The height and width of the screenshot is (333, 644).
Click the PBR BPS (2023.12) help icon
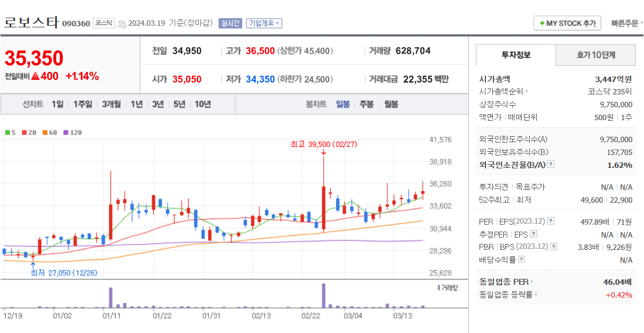point(553,247)
